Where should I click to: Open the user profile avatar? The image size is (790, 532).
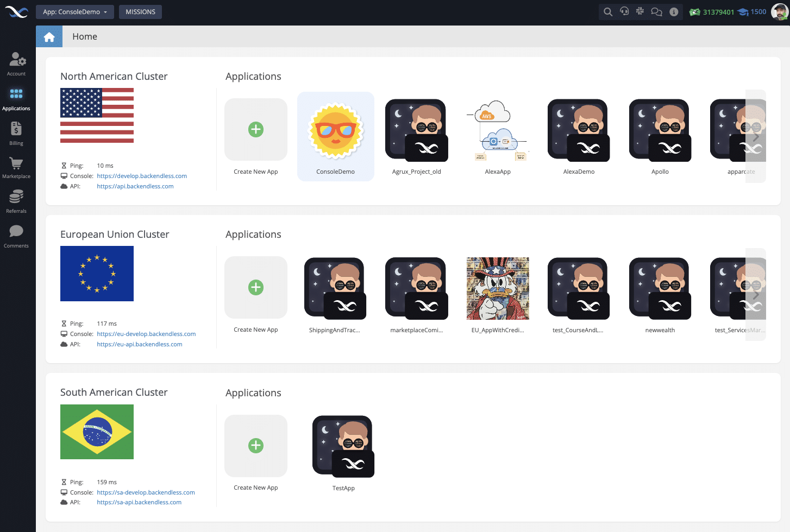coord(779,11)
